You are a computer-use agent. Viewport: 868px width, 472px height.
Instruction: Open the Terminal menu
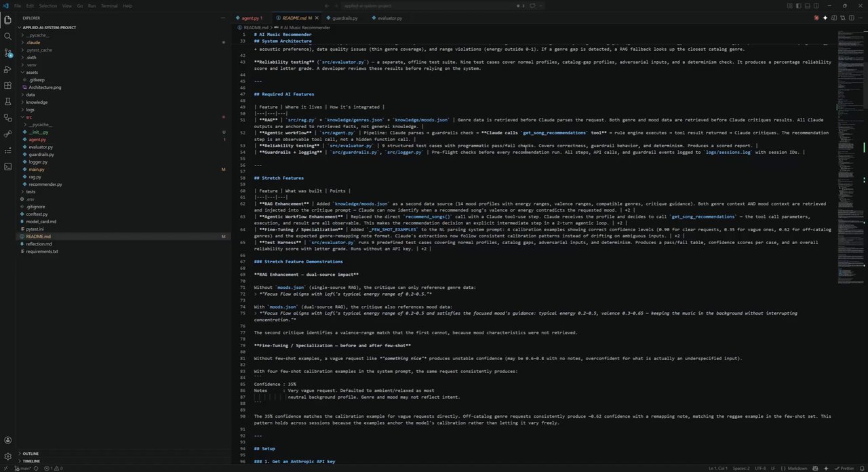tap(109, 5)
